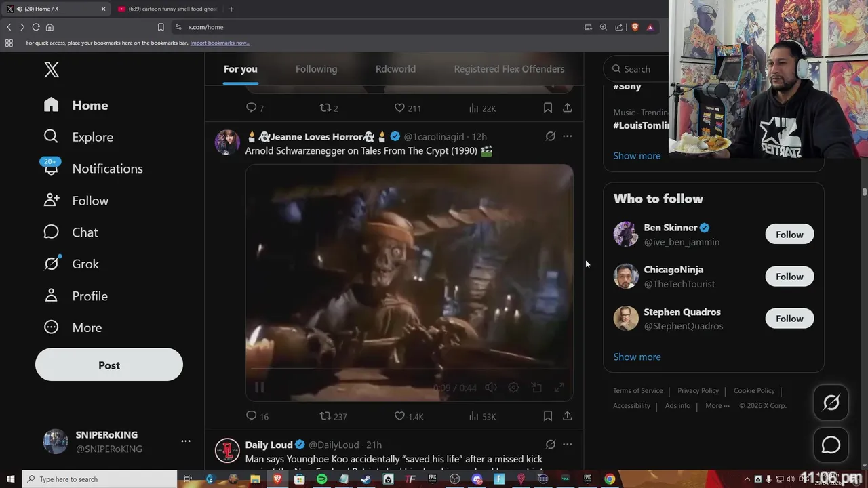Screen dimensions: 868x488
Task: Switch to the For you tab
Action: 241,69
